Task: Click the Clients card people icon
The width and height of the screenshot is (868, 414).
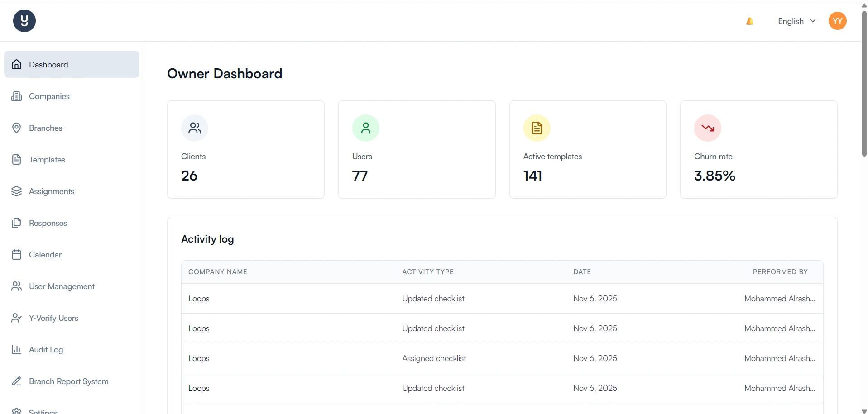Action: [195, 128]
